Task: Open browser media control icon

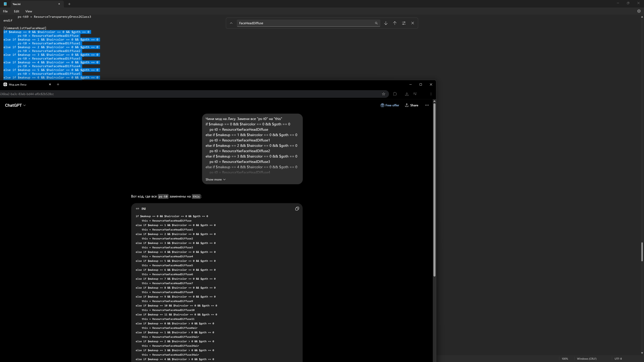Action: tap(415, 94)
